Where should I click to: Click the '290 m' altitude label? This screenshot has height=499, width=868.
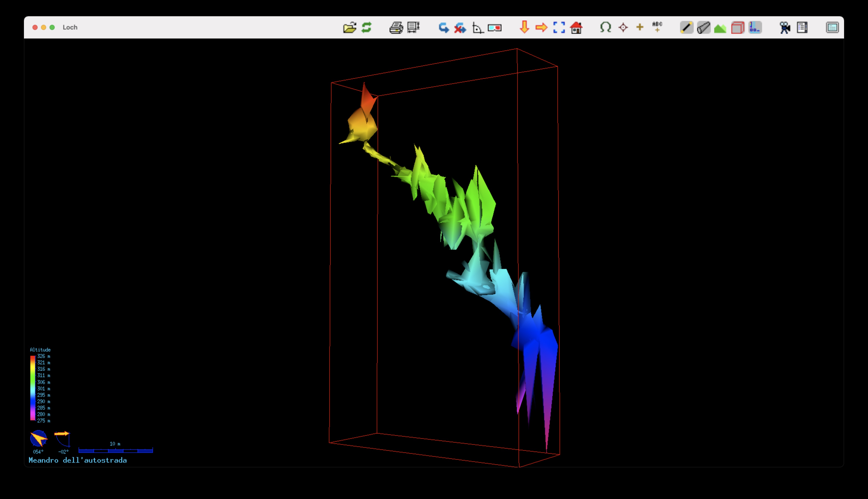coord(44,401)
